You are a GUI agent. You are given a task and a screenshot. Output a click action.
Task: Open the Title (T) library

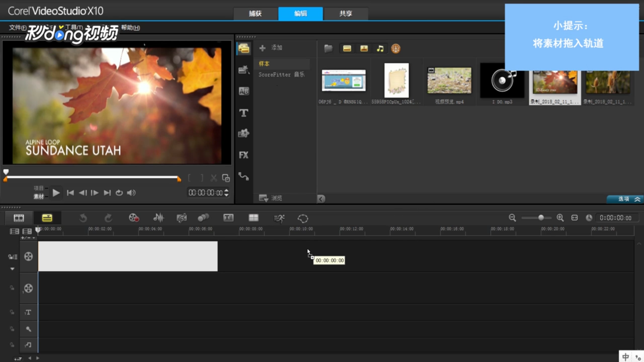pos(244,113)
